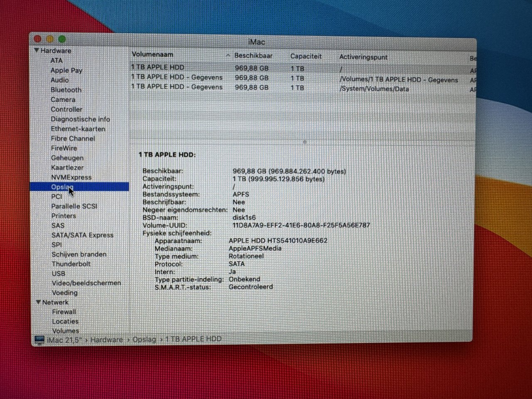Image resolution: width=532 pixels, height=399 pixels.
Task: Click Opslag in the path bar
Action: point(144,339)
